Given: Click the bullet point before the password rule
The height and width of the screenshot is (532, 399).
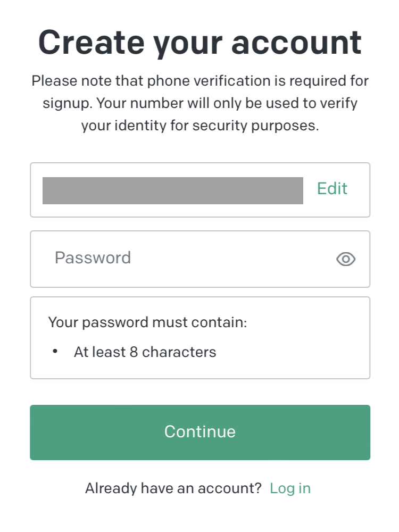Looking at the screenshot, I should (x=55, y=352).
